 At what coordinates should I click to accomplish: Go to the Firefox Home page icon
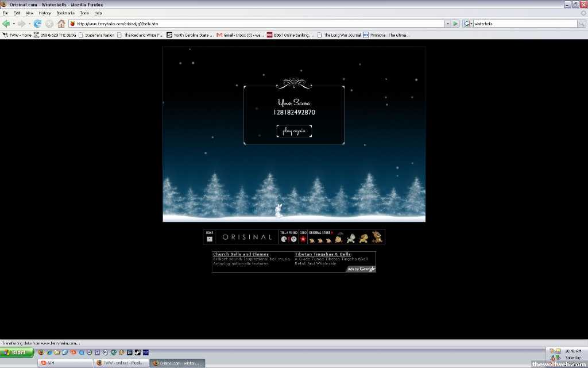coord(61,24)
